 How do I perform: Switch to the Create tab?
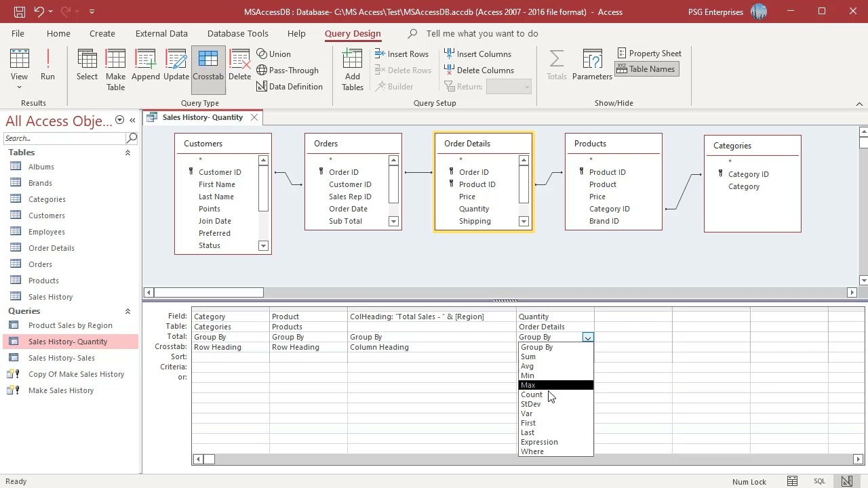tap(102, 33)
